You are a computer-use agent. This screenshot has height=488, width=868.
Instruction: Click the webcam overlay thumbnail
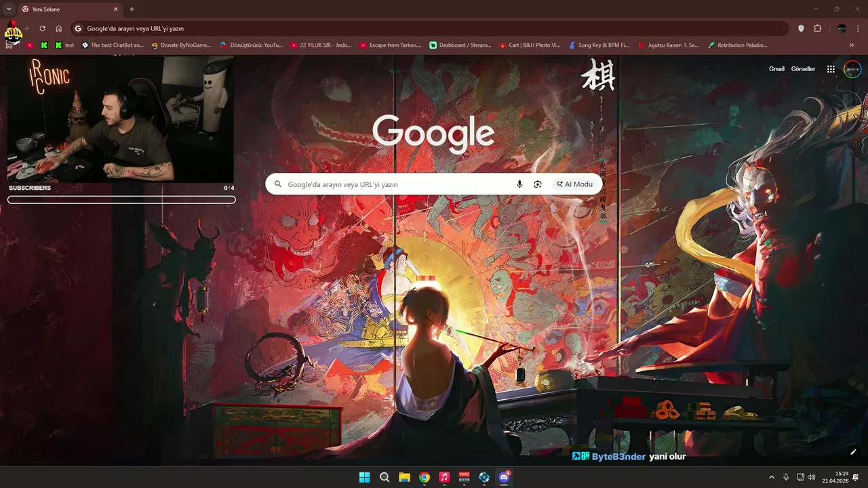pos(121,119)
